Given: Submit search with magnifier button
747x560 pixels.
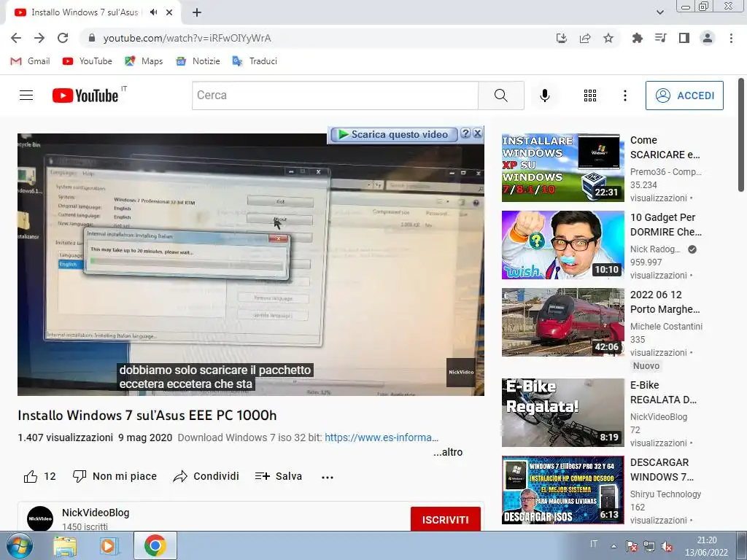Looking at the screenshot, I should click(500, 96).
